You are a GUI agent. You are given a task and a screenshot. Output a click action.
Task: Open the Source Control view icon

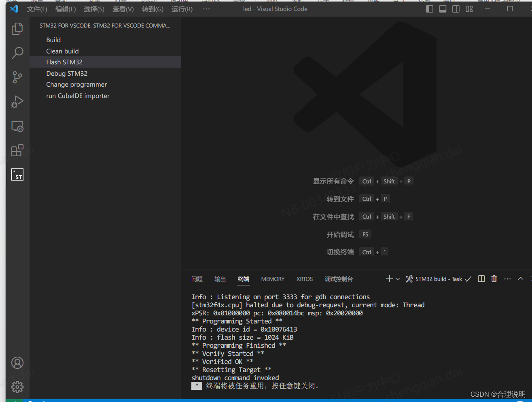pyautogui.click(x=17, y=77)
